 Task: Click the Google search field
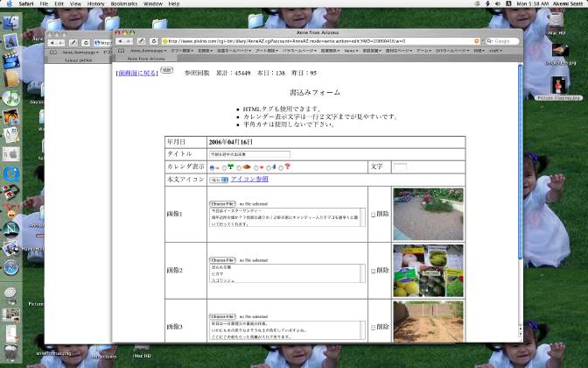(503, 41)
